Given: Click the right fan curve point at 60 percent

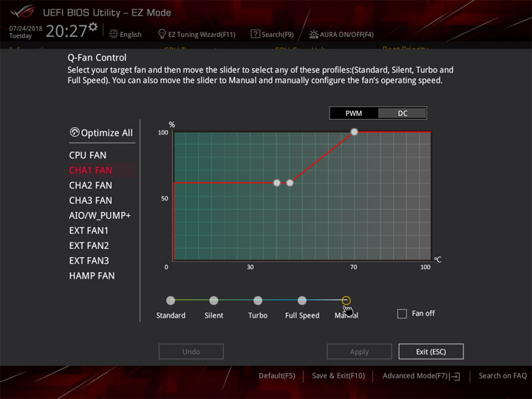Looking at the screenshot, I should (290, 183).
